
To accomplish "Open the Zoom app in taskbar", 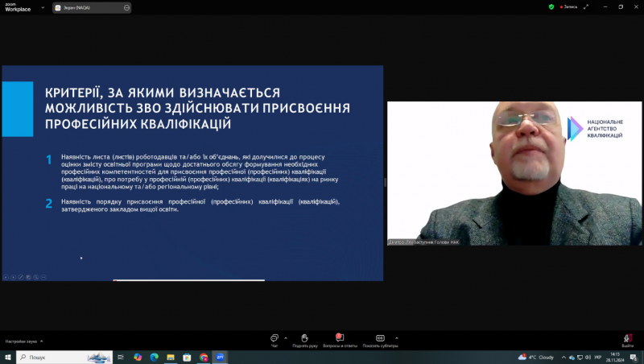I will point(220,357).
